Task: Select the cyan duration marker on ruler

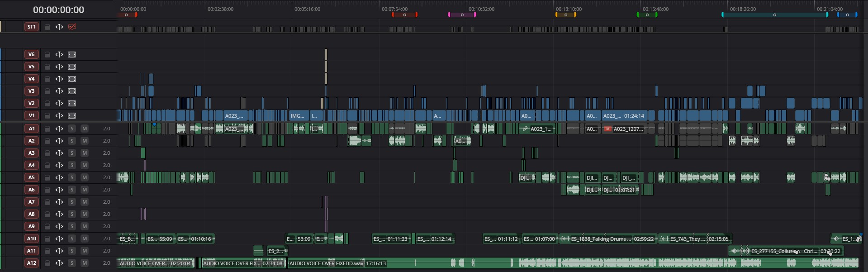Action: click(775, 15)
